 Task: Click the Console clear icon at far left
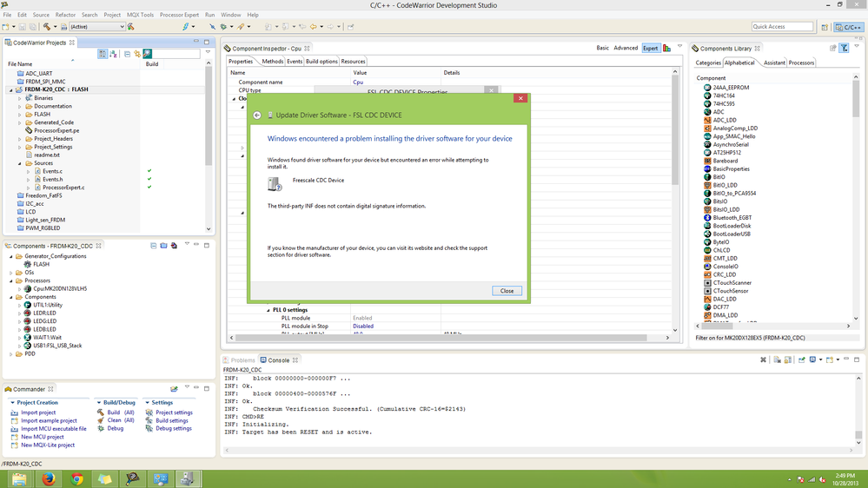764,359
